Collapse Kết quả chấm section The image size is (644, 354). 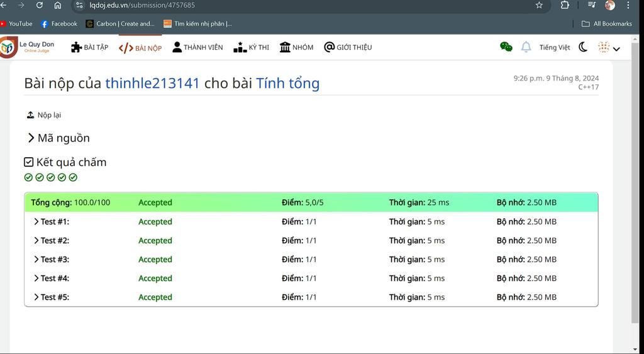[65, 162]
